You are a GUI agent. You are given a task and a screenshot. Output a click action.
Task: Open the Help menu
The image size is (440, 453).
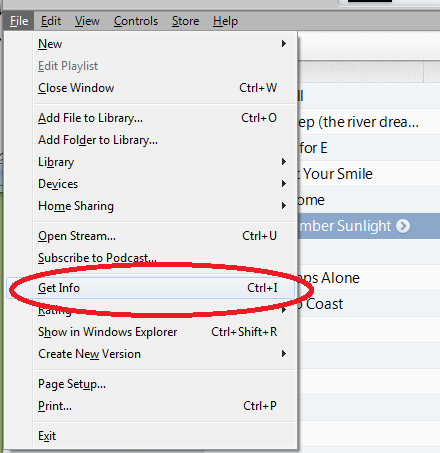[225, 21]
